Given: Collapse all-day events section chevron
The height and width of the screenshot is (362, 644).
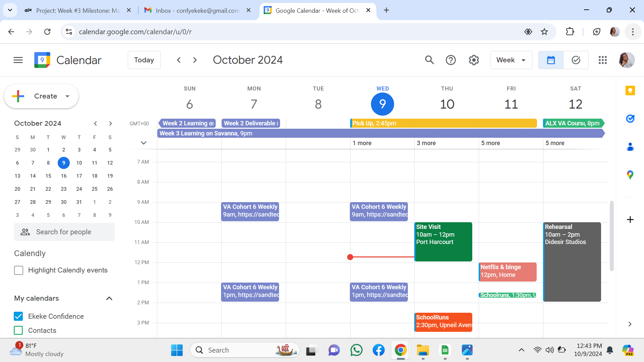Looking at the screenshot, I should (x=144, y=143).
